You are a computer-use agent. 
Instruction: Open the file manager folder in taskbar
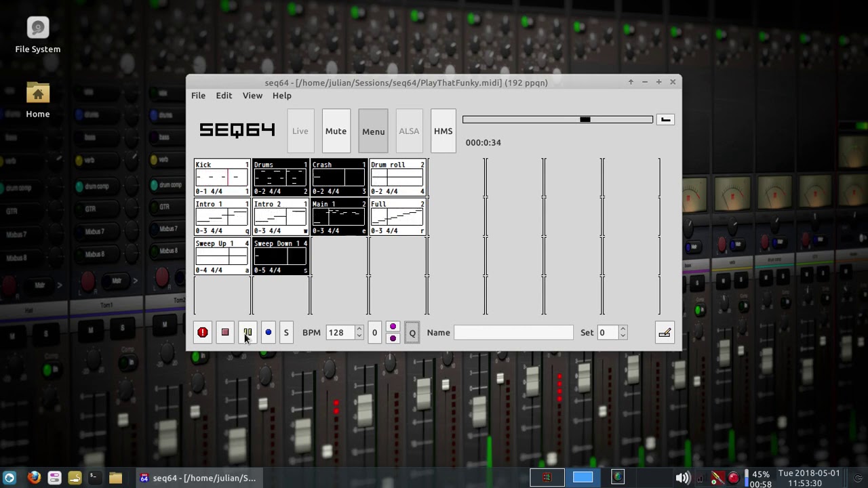tap(115, 478)
